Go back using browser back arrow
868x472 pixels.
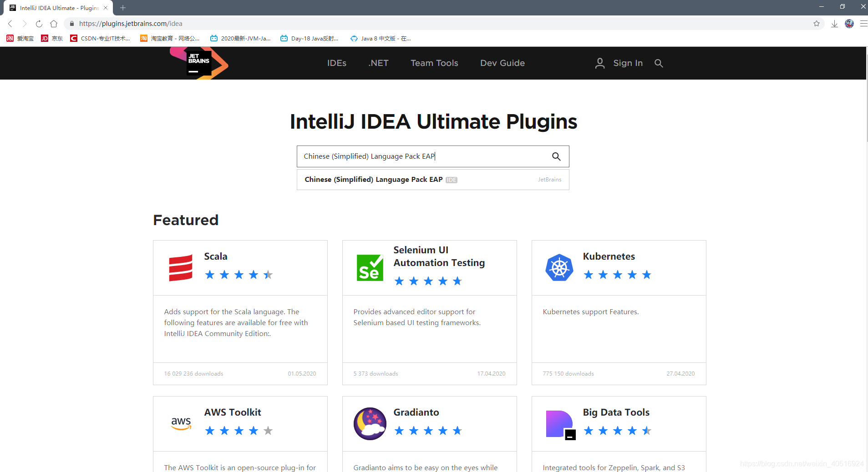click(x=10, y=24)
